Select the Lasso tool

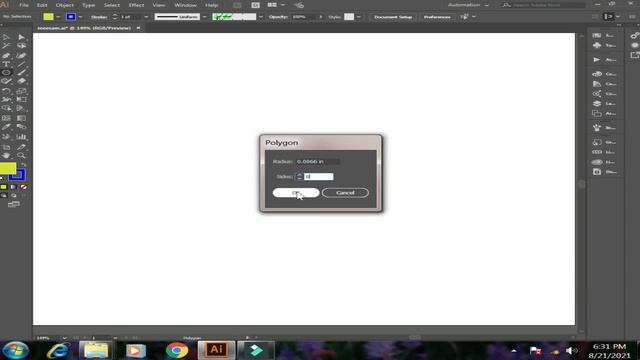pos(21,46)
